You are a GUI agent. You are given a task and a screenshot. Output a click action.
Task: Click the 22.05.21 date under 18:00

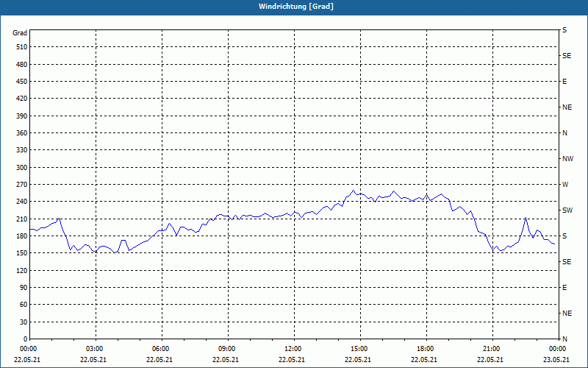(x=424, y=359)
